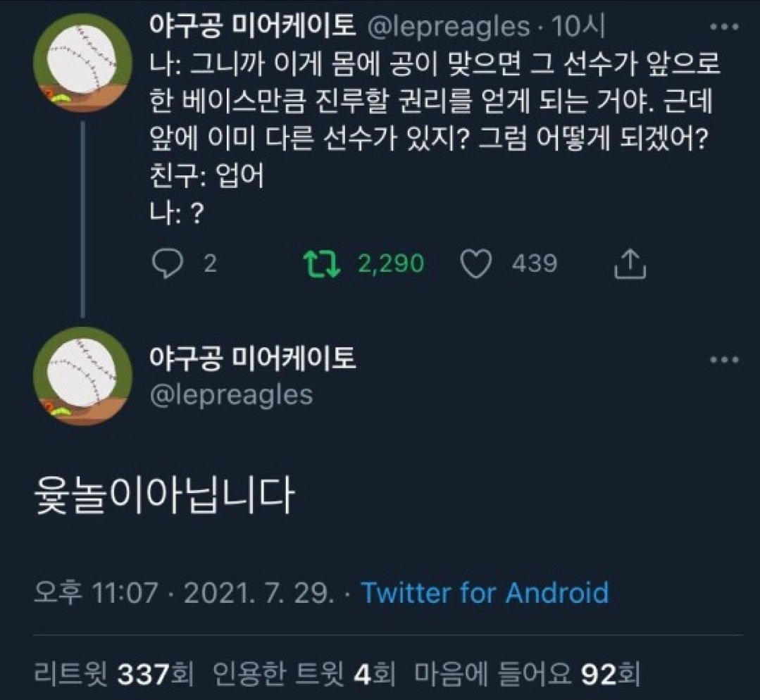View the 마음에 들어요 92회 likes list
The image size is (760, 700).
click(x=525, y=676)
